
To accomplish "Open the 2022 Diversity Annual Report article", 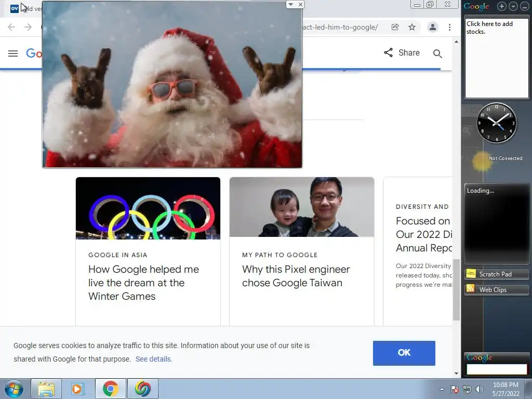I will pos(424,234).
